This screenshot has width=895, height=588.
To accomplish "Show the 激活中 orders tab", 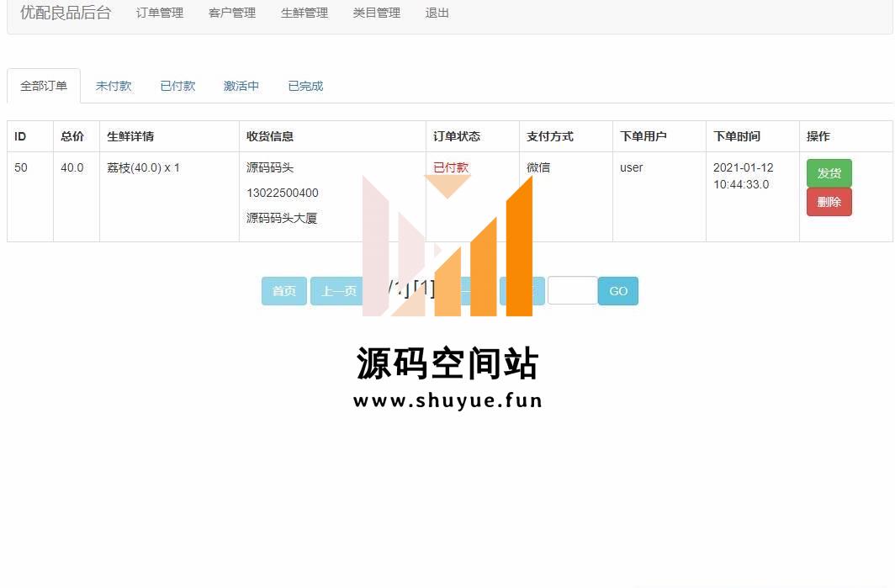I will 241,86.
